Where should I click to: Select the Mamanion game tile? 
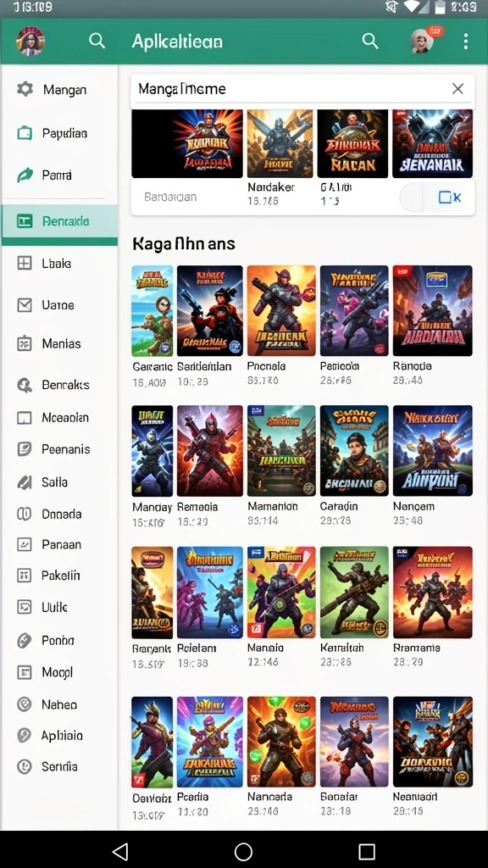point(281,451)
